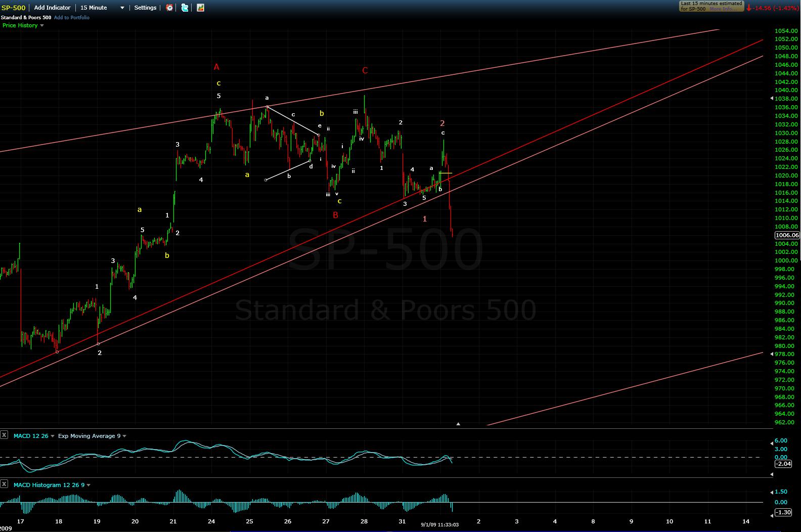Click the histogram value tag -1.30
Image resolution: width=801 pixels, height=532 pixels.
pyautogui.click(x=783, y=512)
